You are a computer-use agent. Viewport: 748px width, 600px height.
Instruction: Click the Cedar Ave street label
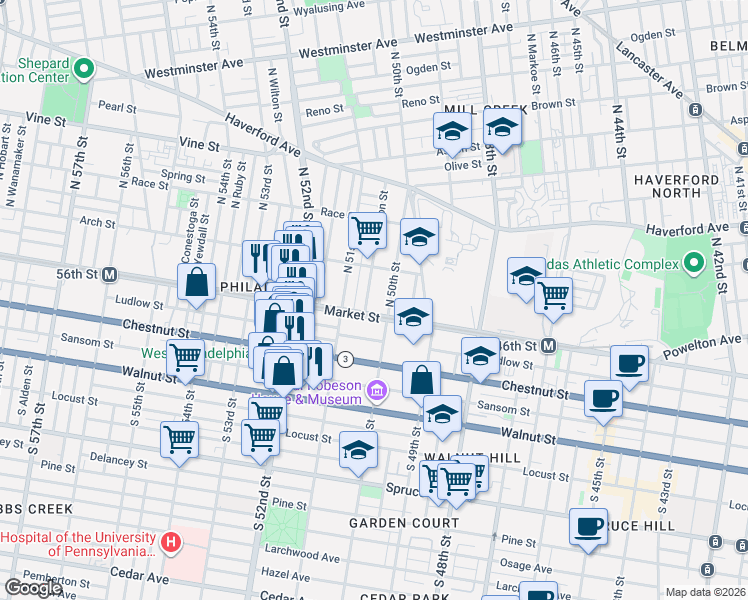coord(139,576)
